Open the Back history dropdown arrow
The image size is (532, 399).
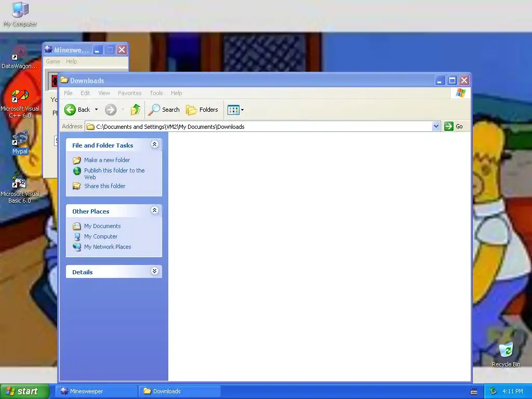(x=96, y=110)
